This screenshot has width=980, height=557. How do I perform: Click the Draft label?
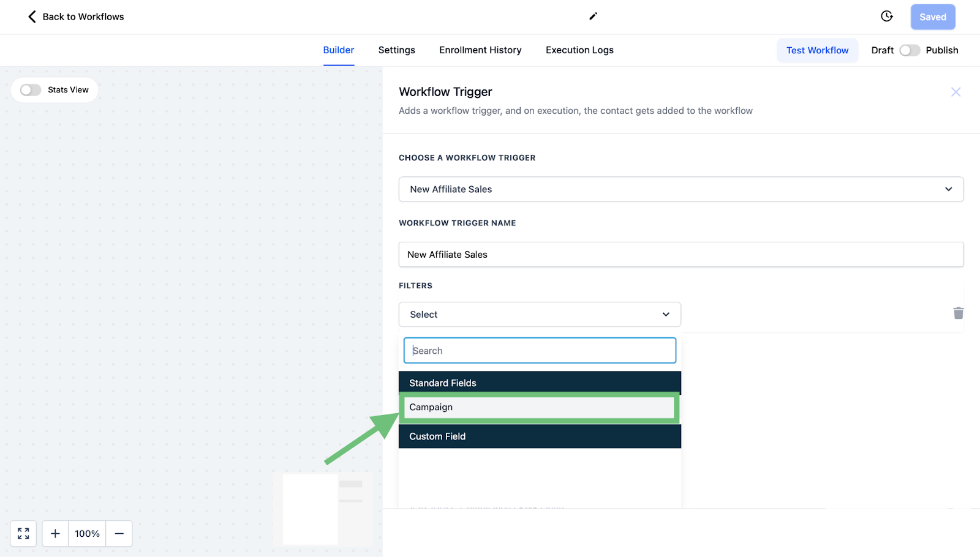tap(883, 50)
